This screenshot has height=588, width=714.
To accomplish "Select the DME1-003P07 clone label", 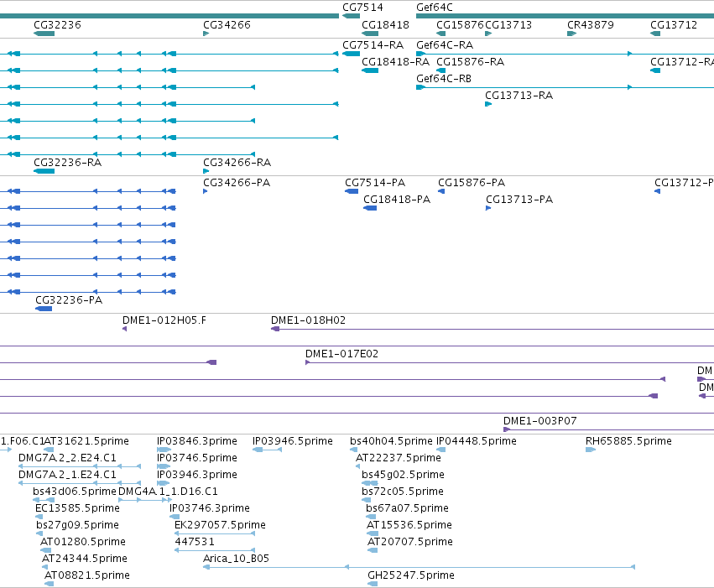I will (x=539, y=421).
